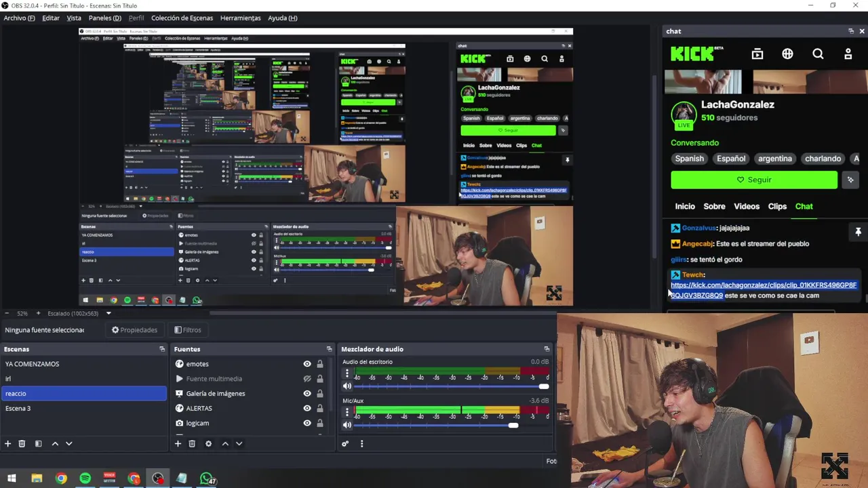Delete selected scene with Escenas trash icon
This screenshot has width=868, height=488.
click(22, 443)
